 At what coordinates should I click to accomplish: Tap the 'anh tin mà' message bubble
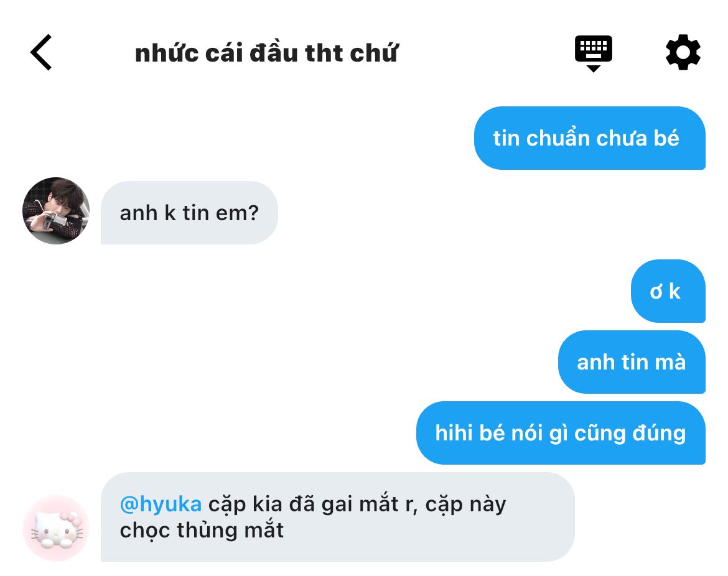click(x=632, y=362)
